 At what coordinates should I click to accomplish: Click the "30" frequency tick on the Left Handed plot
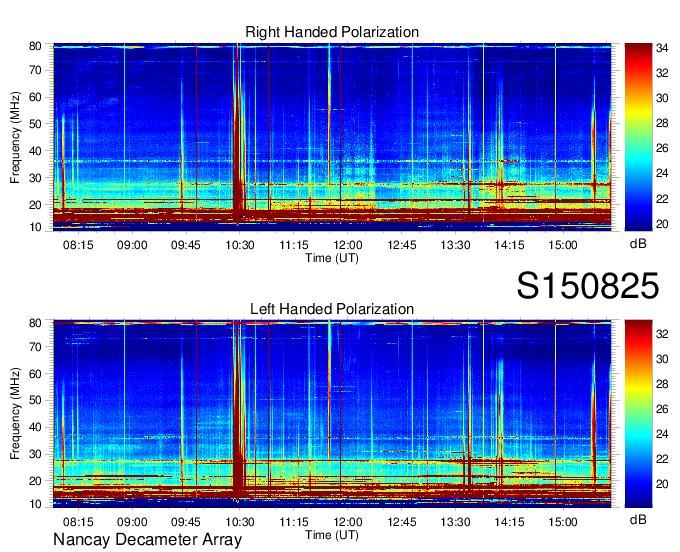click(x=35, y=454)
